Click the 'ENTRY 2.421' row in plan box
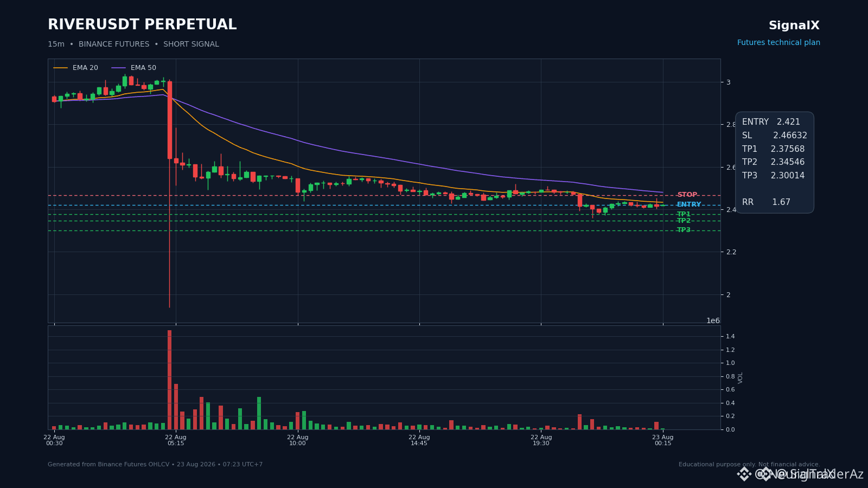Image resolution: width=868 pixels, height=488 pixels. coord(771,122)
